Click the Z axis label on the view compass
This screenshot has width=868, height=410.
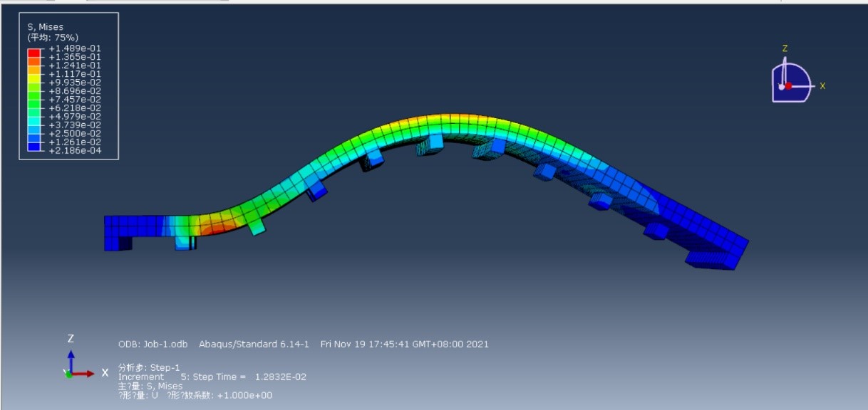click(x=785, y=48)
